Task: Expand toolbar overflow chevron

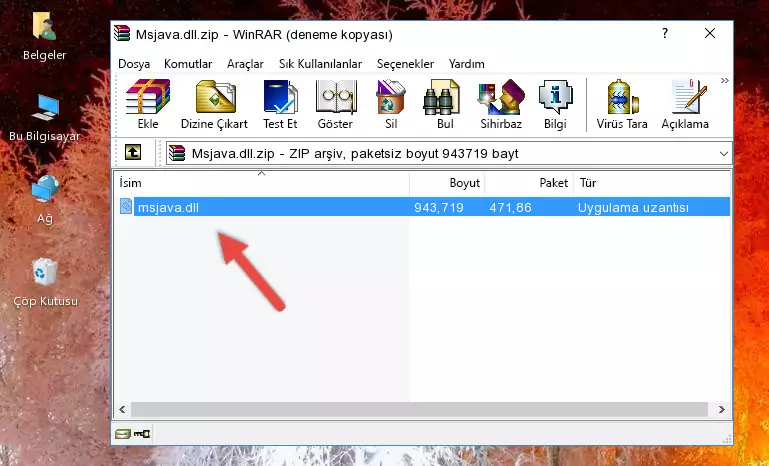Action: 724,81
